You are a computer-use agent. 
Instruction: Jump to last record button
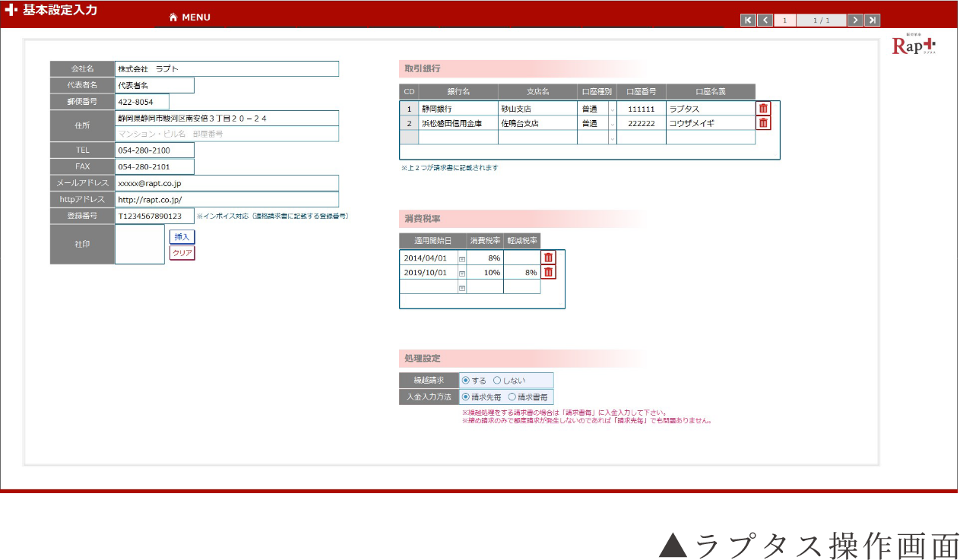873,21
